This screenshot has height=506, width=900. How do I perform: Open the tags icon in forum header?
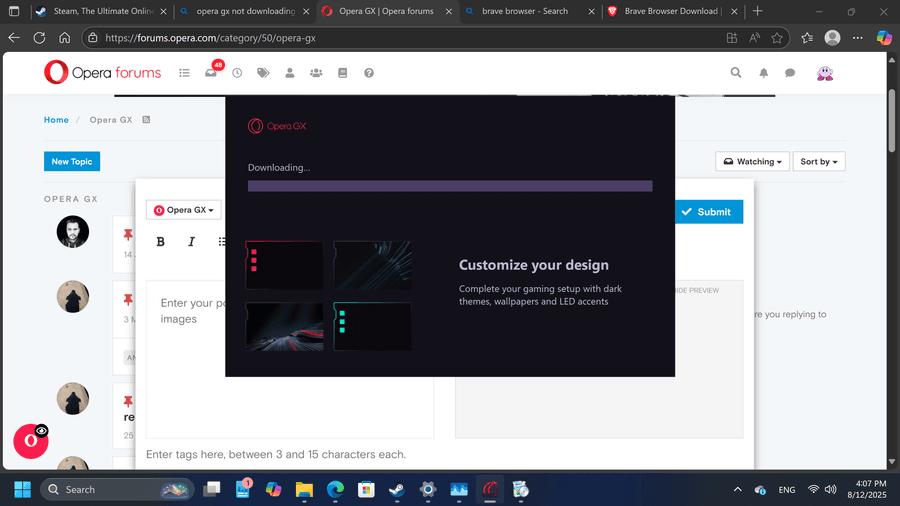[263, 73]
